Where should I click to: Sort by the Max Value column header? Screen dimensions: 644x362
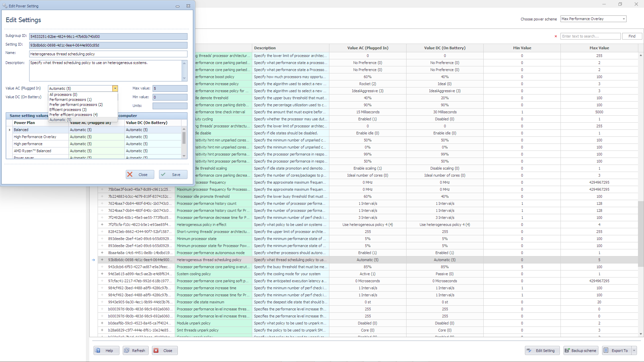pyautogui.click(x=599, y=48)
